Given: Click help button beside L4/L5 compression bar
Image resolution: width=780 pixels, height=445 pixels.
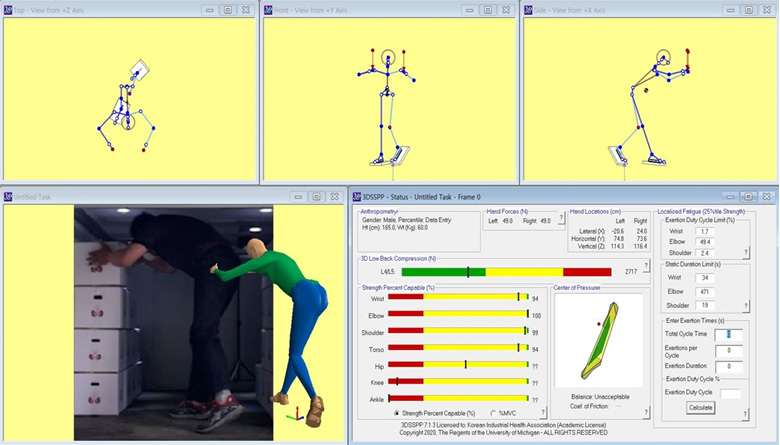Looking at the screenshot, I should tap(645, 266).
